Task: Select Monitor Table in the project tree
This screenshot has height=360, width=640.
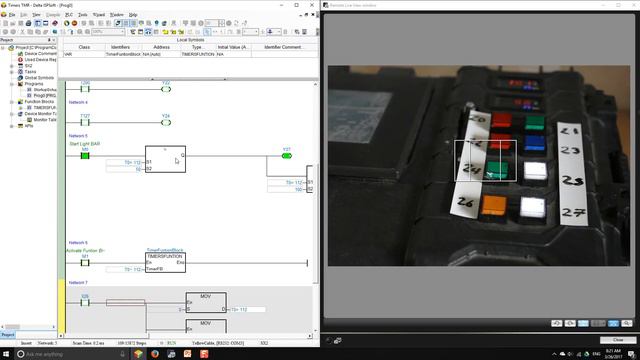Action: [x=45, y=120]
